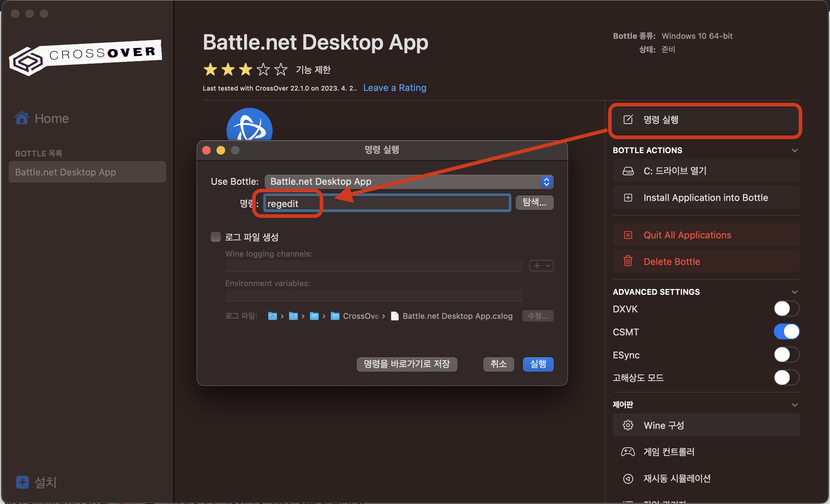Image resolution: width=830 pixels, height=504 pixels.
Task: Open the Use Bottle dropdown menu
Action: point(409,182)
